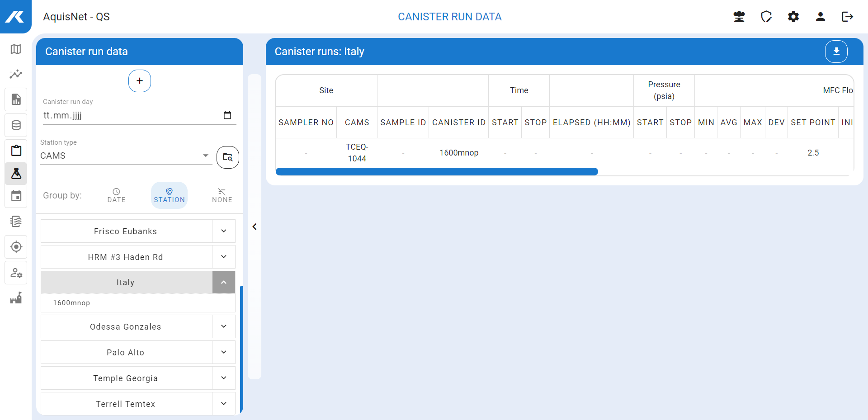Click the flask canister sidebar icon

point(16,174)
